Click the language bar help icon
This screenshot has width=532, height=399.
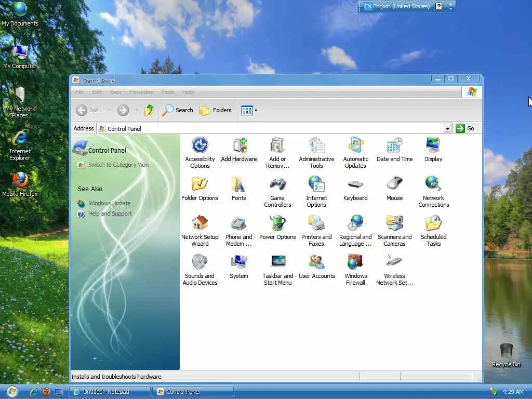point(438,6)
